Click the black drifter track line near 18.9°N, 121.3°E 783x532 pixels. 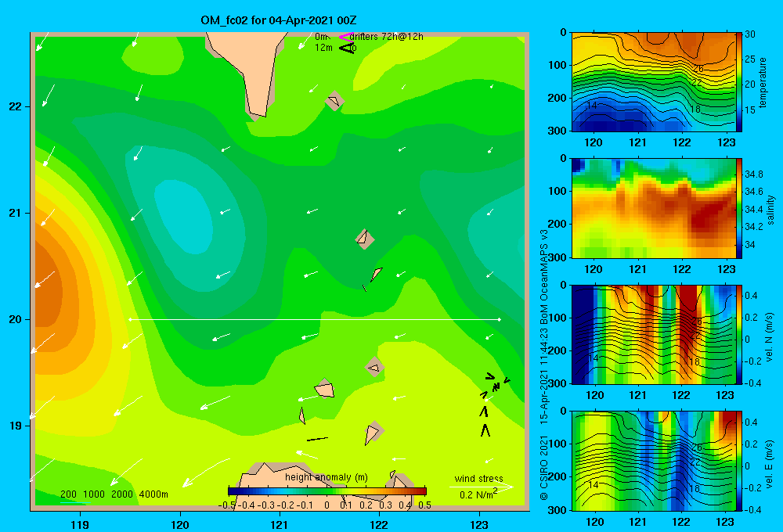tap(317, 439)
